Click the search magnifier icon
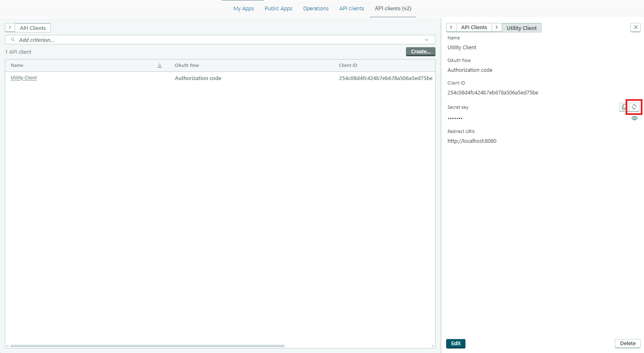This screenshot has width=644, height=353. click(13, 40)
